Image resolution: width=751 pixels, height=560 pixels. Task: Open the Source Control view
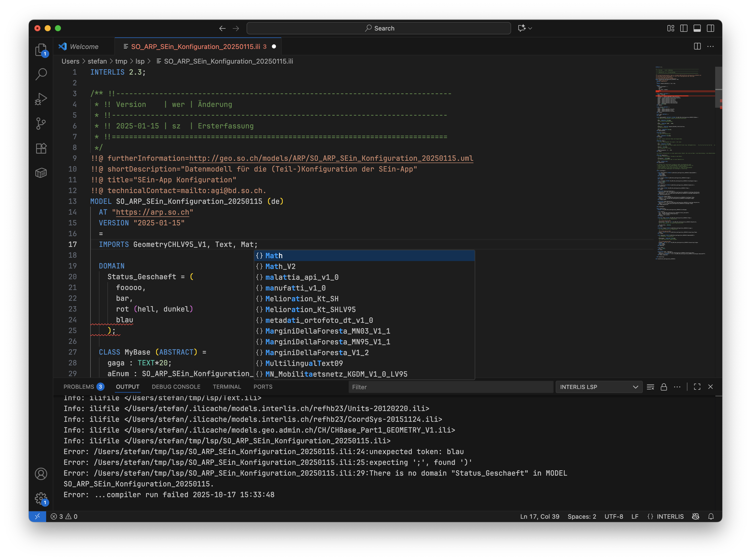click(41, 123)
